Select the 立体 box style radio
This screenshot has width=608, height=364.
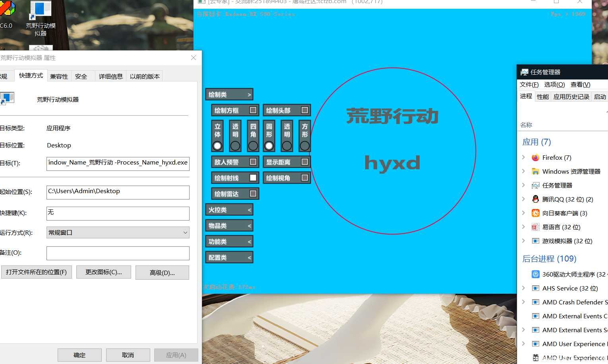[217, 146]
